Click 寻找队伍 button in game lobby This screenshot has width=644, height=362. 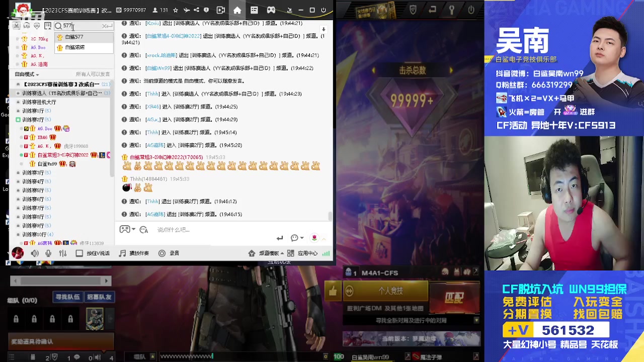[67, 297]
